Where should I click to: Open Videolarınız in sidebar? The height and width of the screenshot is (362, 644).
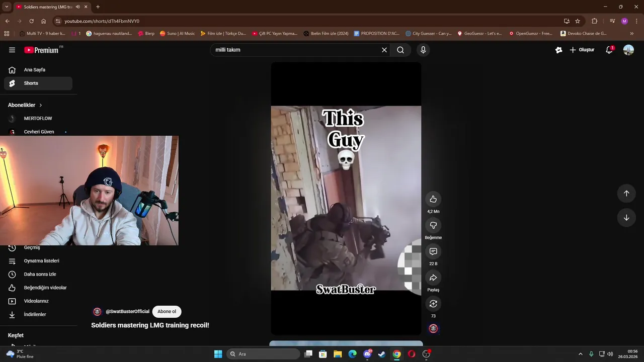point(38,301)
